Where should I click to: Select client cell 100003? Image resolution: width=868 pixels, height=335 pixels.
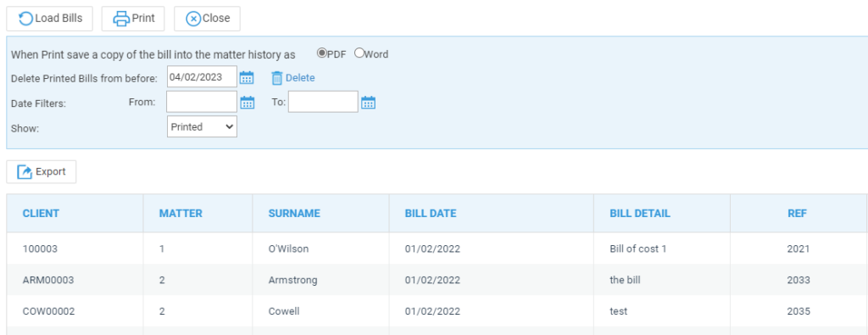(x=40, y=249)
